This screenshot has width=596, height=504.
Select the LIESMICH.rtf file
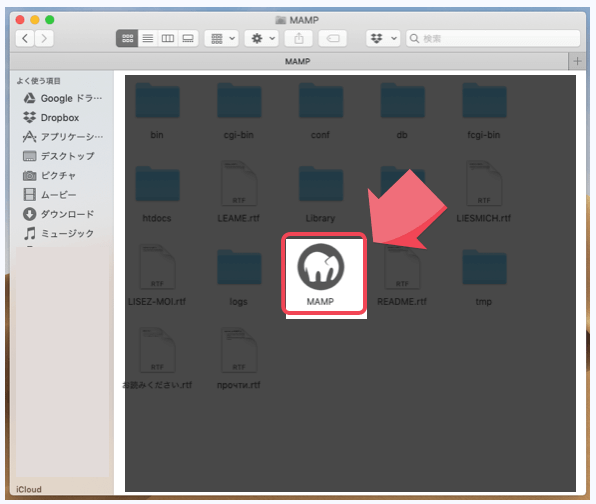(x=484, y=192)
